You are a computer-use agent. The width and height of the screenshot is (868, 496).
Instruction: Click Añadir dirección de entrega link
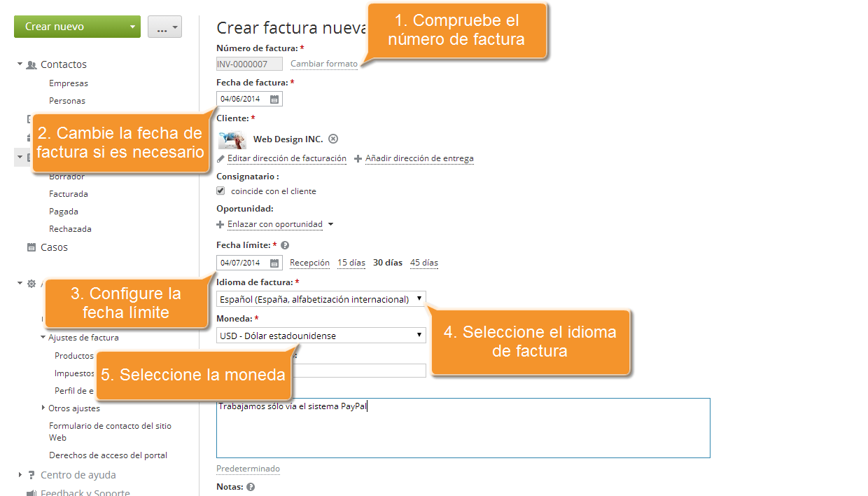click(419, 158)
